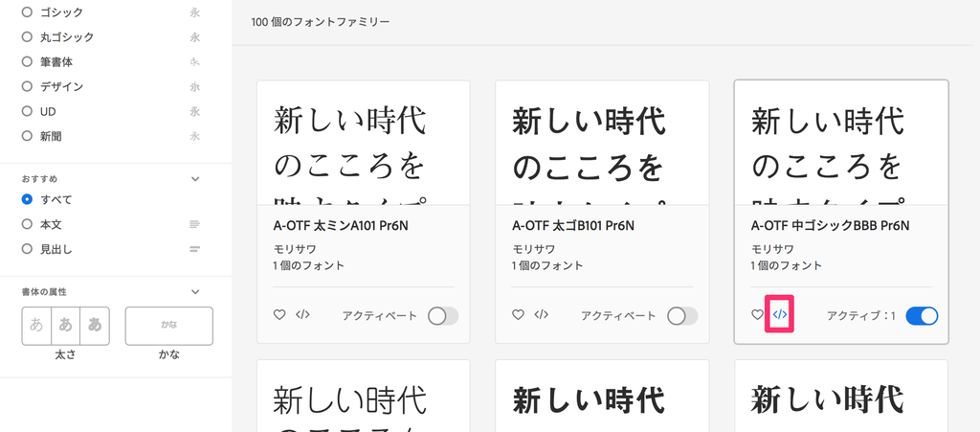Click モリサワ foundry under A-OTF 中ゴシックBBB Pr6N
The width and height of the screenshot is (980, 432).
[x=772, y=249]
